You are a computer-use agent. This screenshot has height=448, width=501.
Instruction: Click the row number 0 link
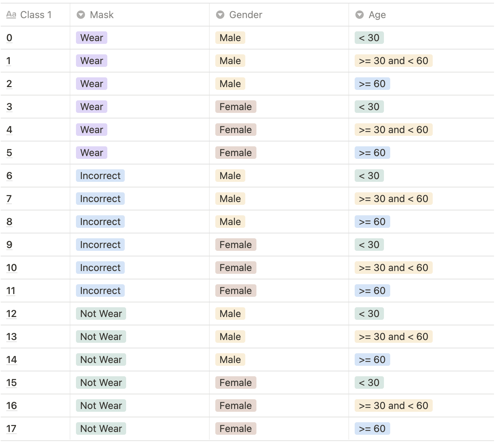[9, 38]
